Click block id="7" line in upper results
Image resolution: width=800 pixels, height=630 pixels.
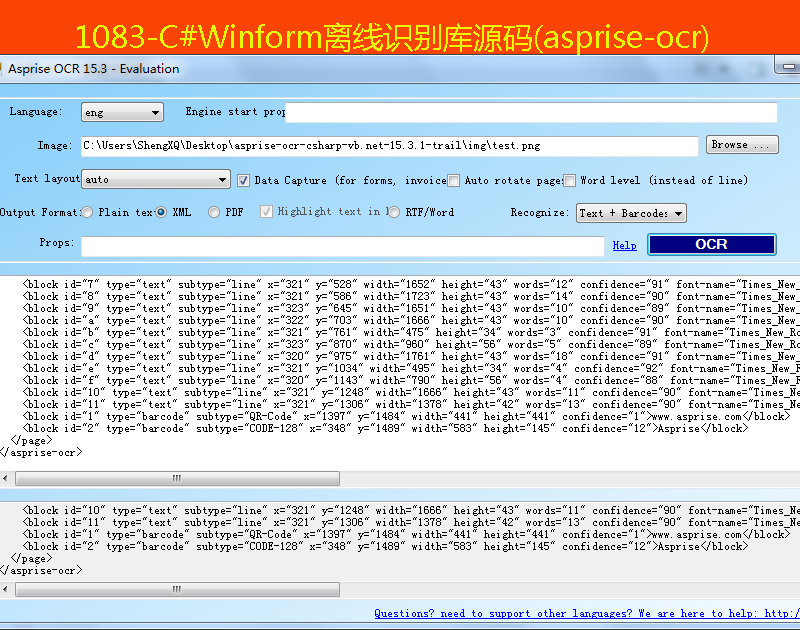click(411, 285)
